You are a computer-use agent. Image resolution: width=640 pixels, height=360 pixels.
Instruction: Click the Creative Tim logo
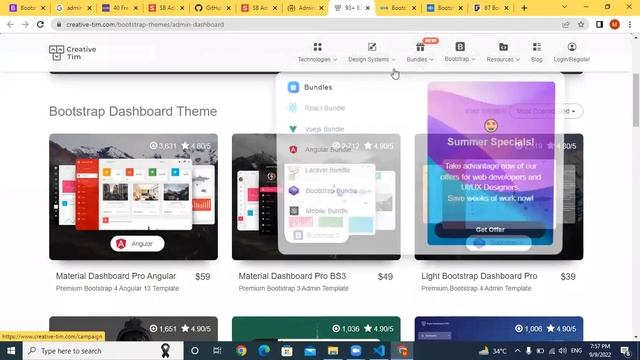tap(73, 53)
